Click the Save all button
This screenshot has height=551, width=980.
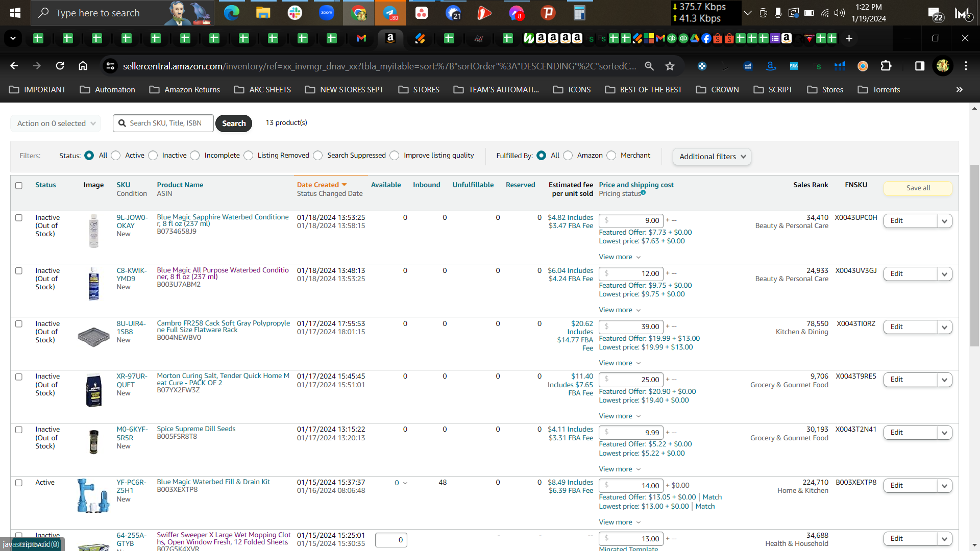click(918, 188)
